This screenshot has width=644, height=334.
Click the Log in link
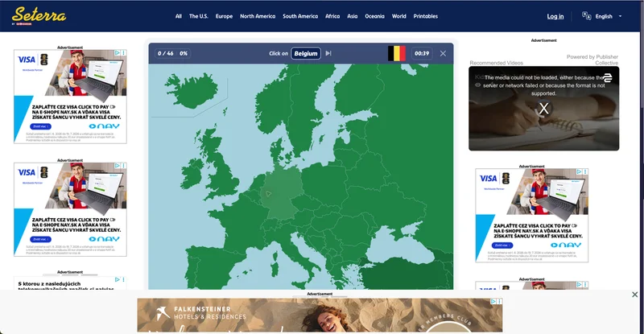555,16
